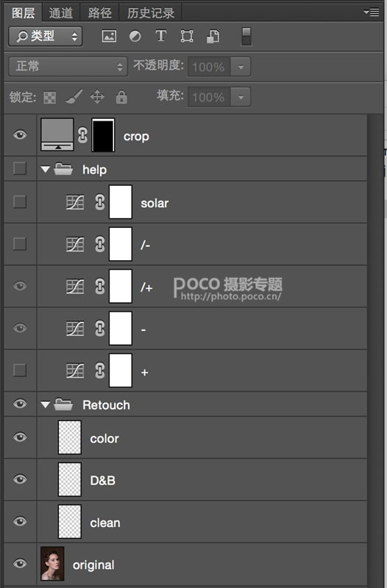Viewport: 387px width, 588px height.
Task: Hide the D&B layer
Action: [x=20, y=479]
